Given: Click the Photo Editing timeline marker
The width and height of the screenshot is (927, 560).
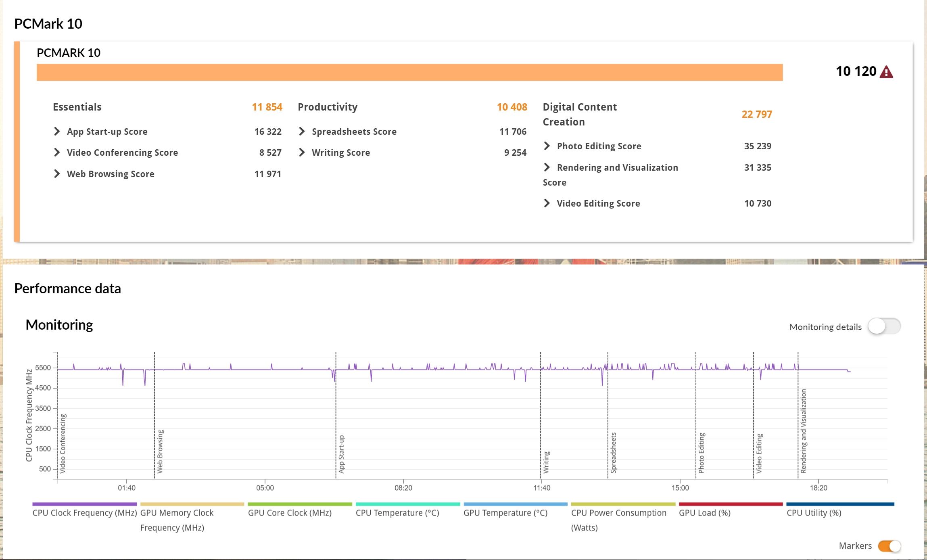Looking at the screenshot, I should [x=702, y=453].
